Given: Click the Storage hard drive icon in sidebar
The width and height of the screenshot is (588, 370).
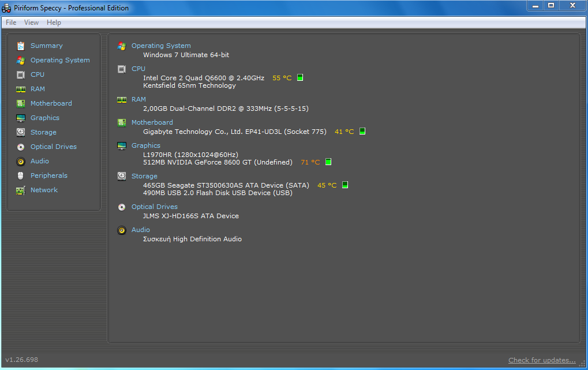Looking at the screenshot, I should point(21,132).
